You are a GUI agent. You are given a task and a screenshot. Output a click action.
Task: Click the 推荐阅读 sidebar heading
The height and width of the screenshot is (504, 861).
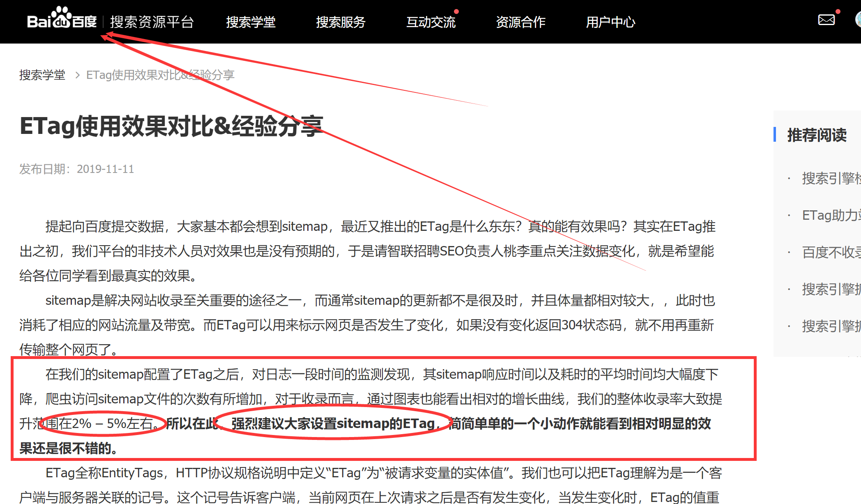coord(816,135)
